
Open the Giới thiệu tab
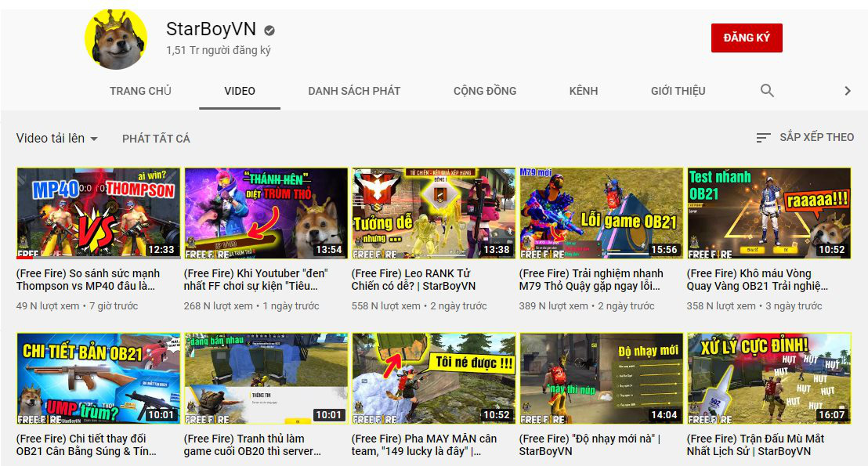(678, 91)
